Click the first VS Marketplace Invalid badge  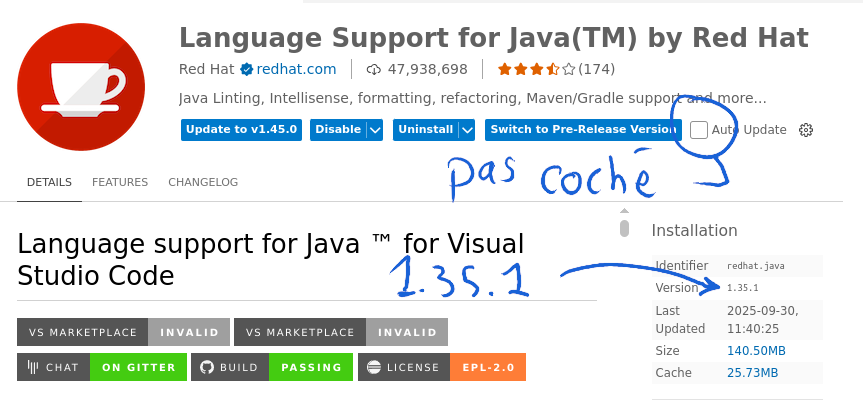(x=123, y=332)
